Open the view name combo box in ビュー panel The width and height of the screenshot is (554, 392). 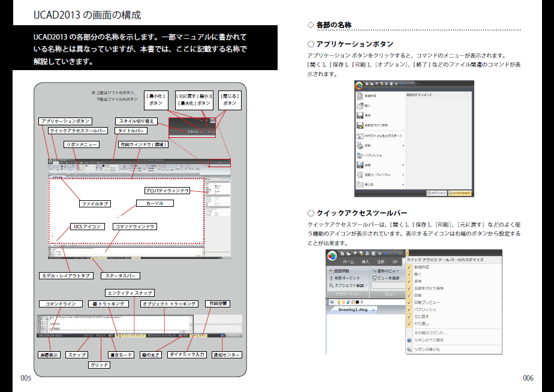(x=388, y=286)
